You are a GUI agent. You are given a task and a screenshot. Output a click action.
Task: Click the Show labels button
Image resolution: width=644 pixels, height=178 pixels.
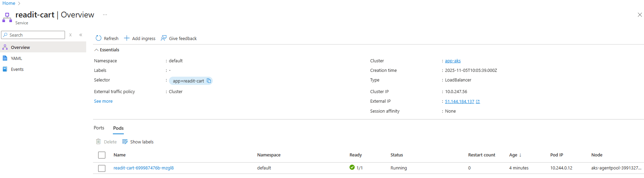pos(138,142)
